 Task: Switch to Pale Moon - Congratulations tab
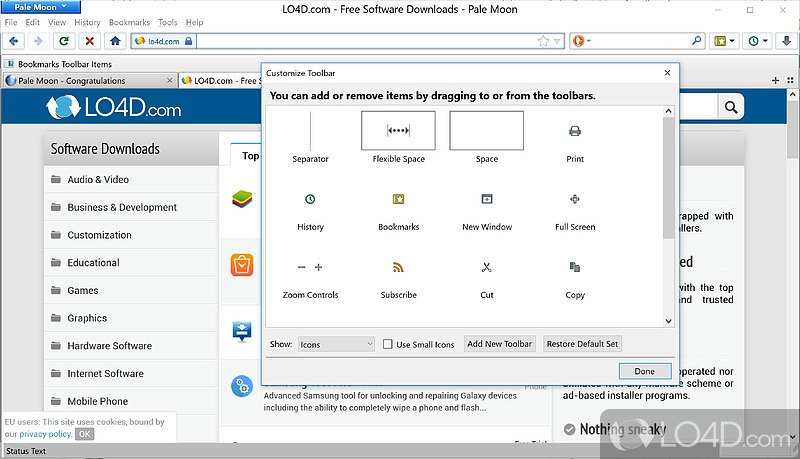tap(89, 81)
